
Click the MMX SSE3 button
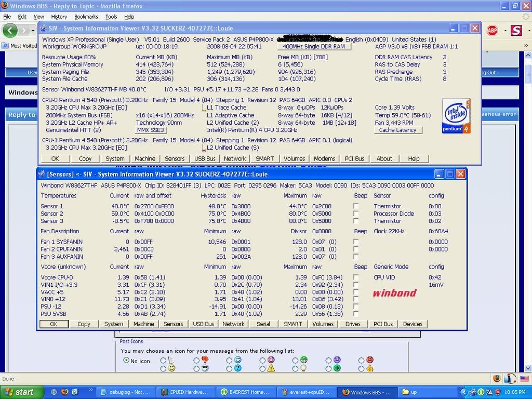coord(151,130)
